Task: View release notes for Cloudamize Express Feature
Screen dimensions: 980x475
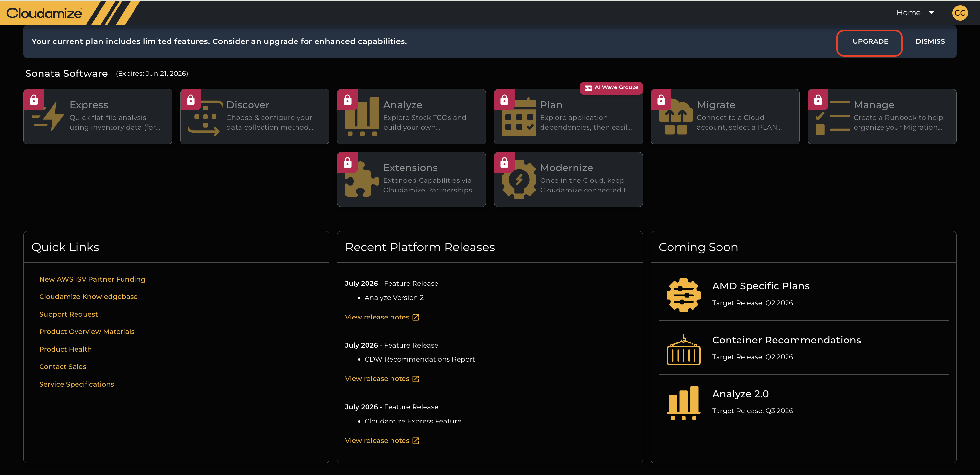Action: [x=377, y=440]
